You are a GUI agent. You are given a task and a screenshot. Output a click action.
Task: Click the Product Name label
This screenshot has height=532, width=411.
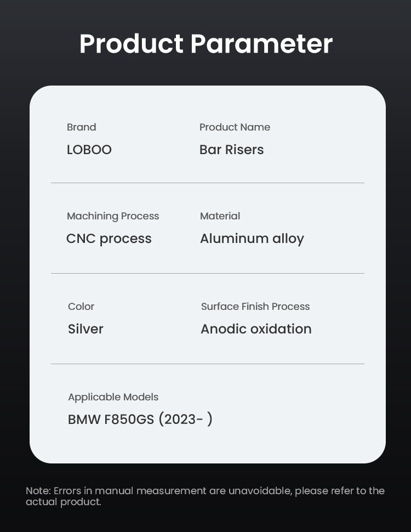click(x=235, y=127)
